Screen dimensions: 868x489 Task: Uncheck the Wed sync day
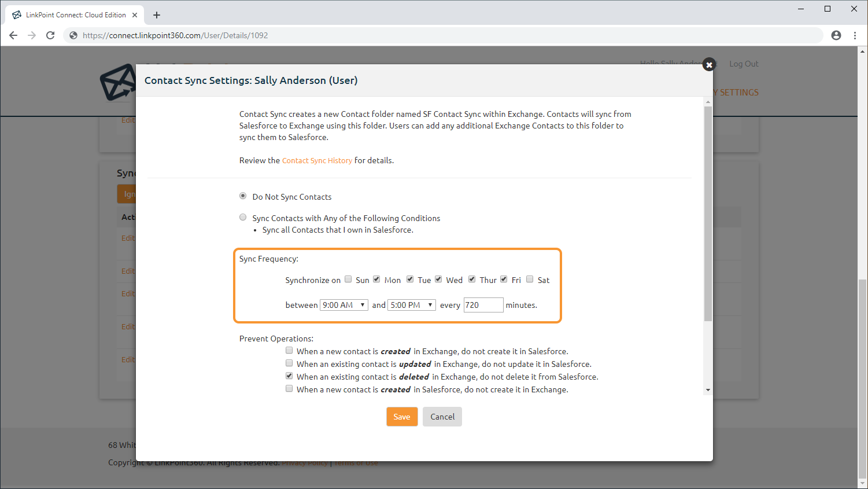438,279
